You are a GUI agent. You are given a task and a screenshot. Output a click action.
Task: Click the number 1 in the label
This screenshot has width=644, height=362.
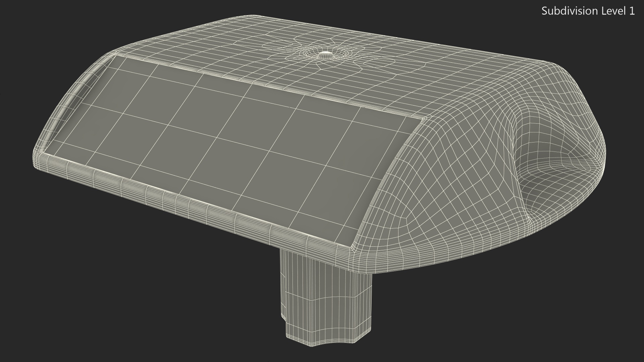632,11
